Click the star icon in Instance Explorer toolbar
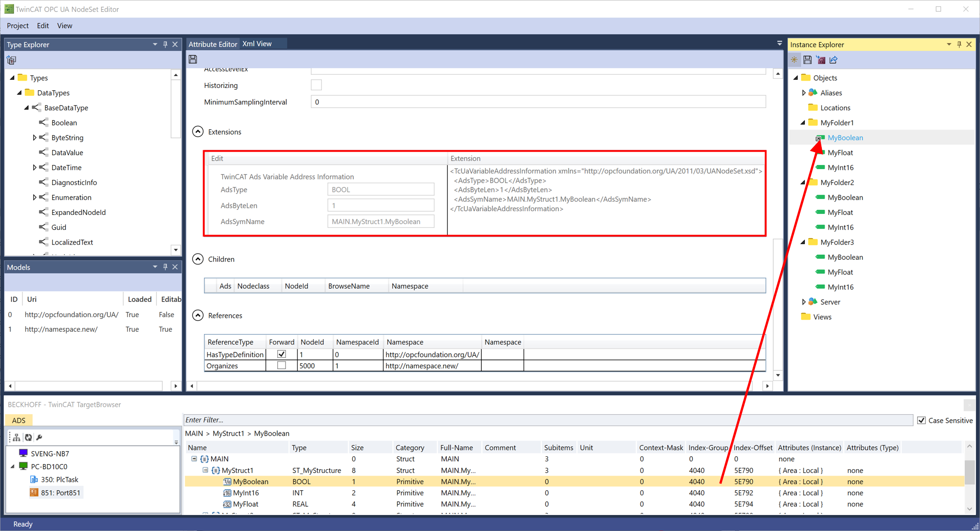 pyautogui.click(x=794, y=60)
